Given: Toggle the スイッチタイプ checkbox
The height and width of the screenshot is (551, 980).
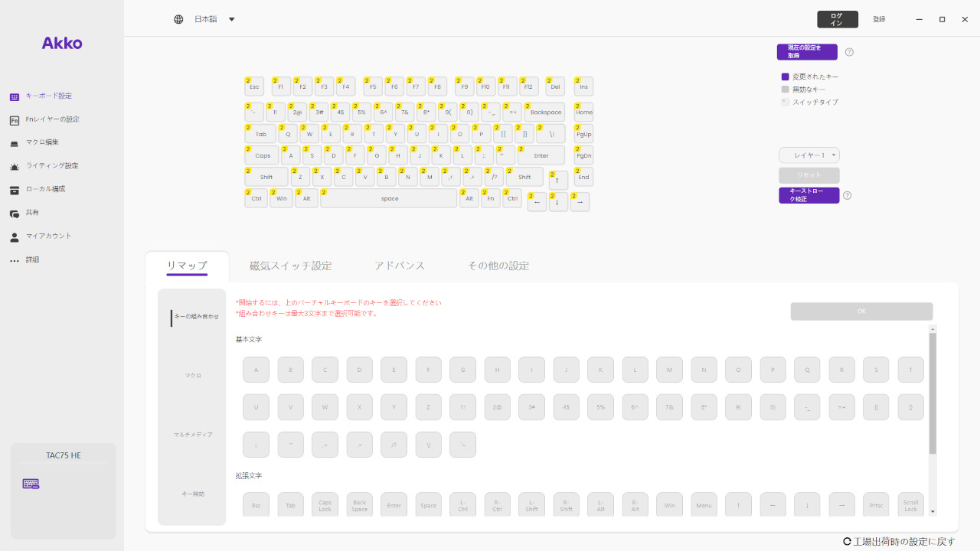Looking at the screenshot, I should pos(785,102).
